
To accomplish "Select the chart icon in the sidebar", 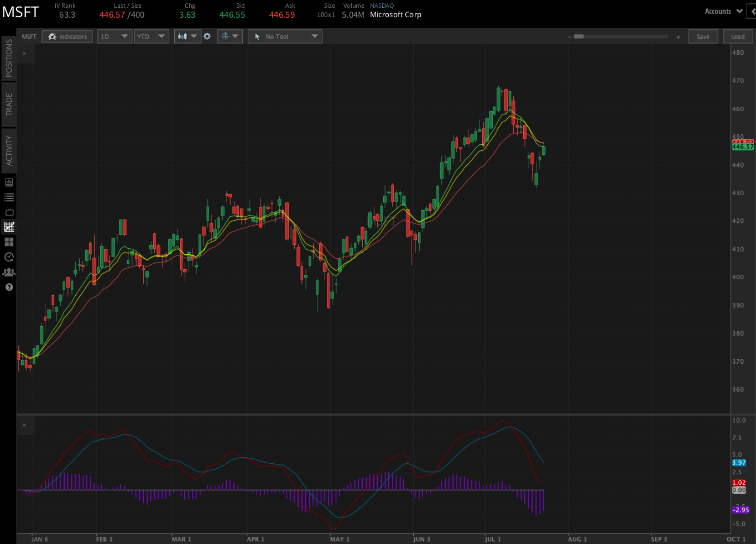I will pos(9,227).
